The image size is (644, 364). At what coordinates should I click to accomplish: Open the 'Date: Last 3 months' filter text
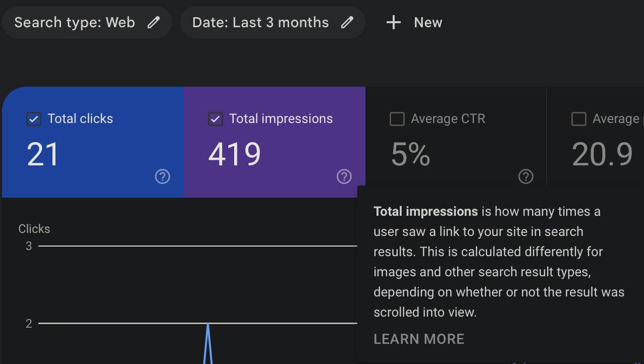coord(260,22)
